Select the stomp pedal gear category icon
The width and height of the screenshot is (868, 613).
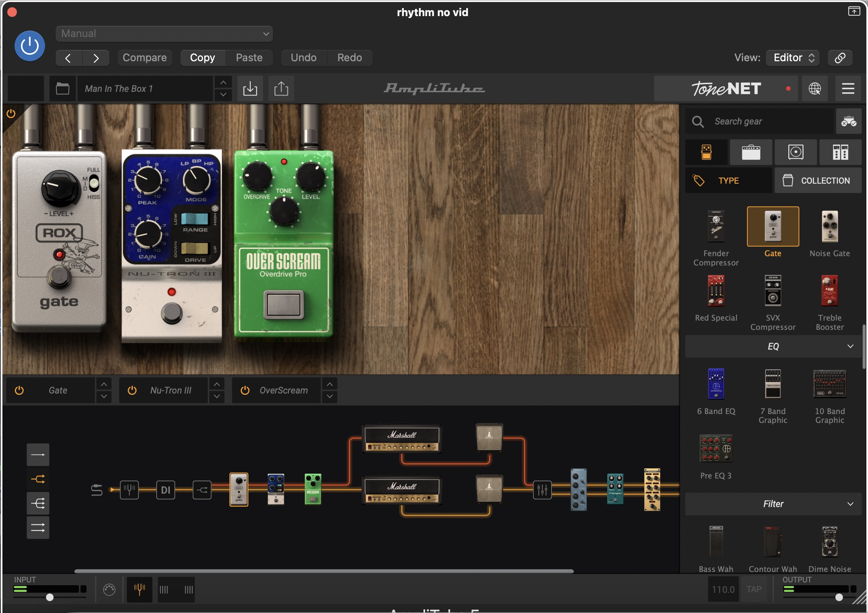(x=707, y=152)
